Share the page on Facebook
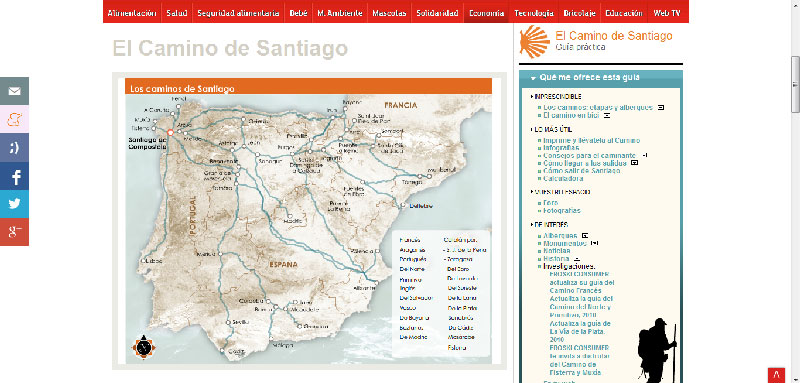Viewport: 800px width, 383px height. click(14, 176)
